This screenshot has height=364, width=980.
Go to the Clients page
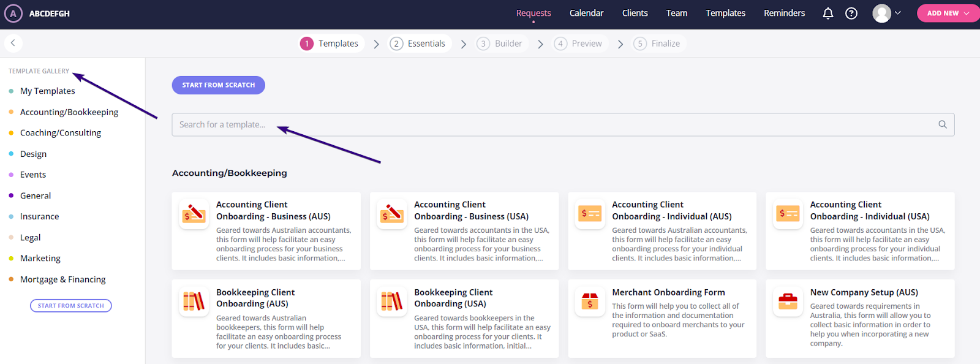coord(635,13)
